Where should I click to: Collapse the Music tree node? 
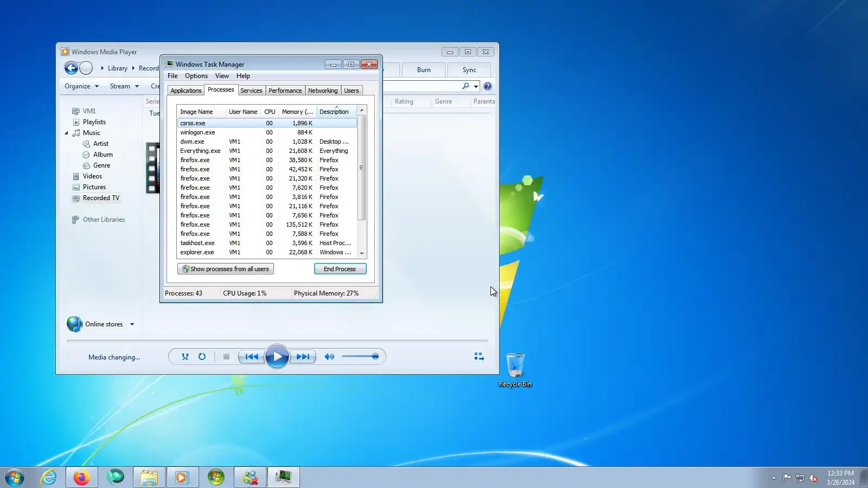(x=67, y=133)
